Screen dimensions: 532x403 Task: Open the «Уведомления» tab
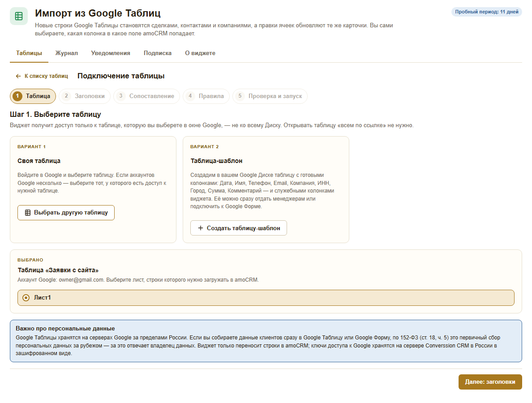pyautogui.click(x=111, y=53)
